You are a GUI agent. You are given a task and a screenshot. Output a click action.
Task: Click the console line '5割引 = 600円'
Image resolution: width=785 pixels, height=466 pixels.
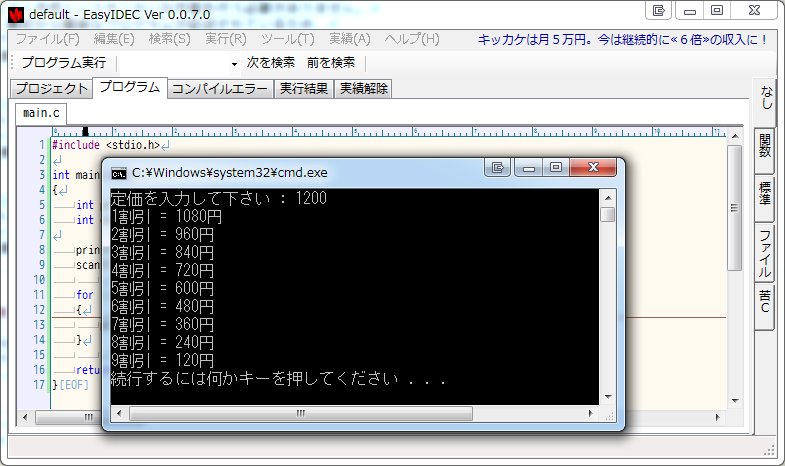(162, 289)
